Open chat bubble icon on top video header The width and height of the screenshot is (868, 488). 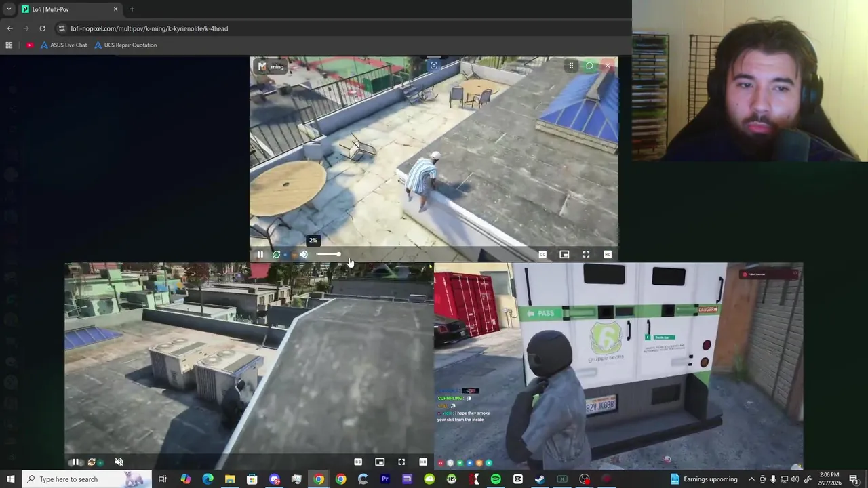[x=589, y=66]
